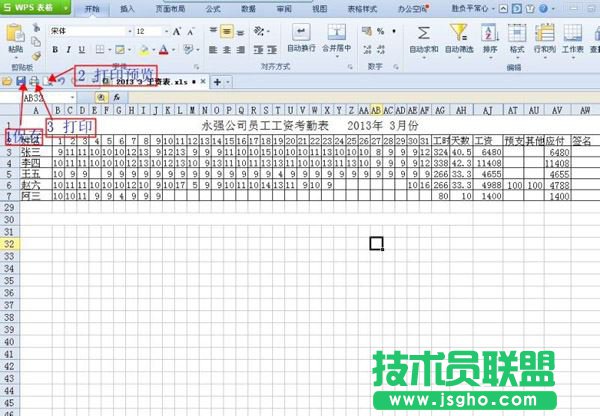
Task: Align text left
Action: (213, 50)
